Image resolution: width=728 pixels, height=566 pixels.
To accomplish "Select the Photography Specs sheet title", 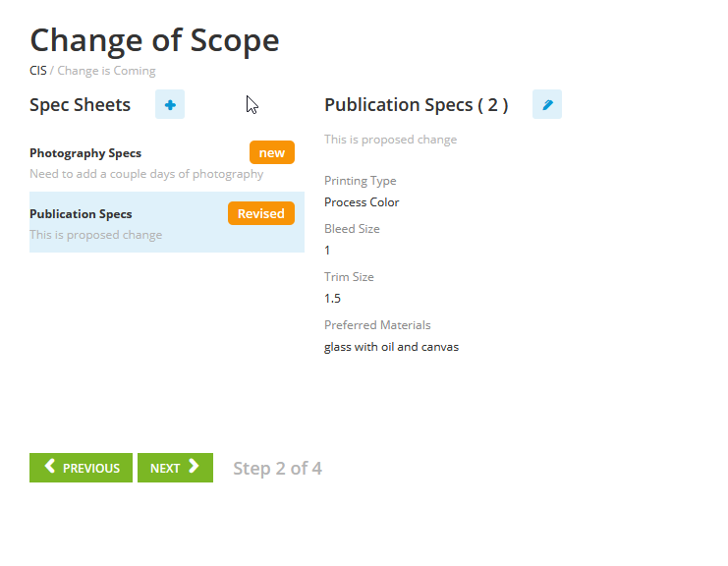I will pos(85,153).
